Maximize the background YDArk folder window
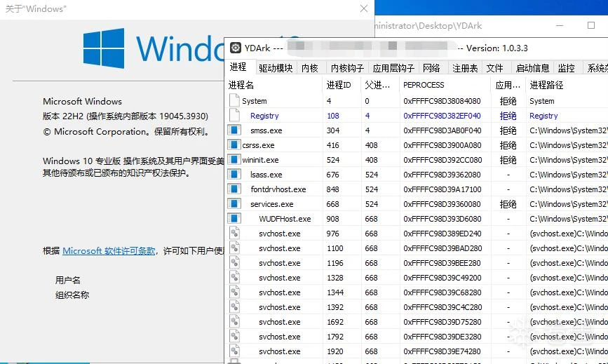608x364 pixels. (x=591, y=25)
